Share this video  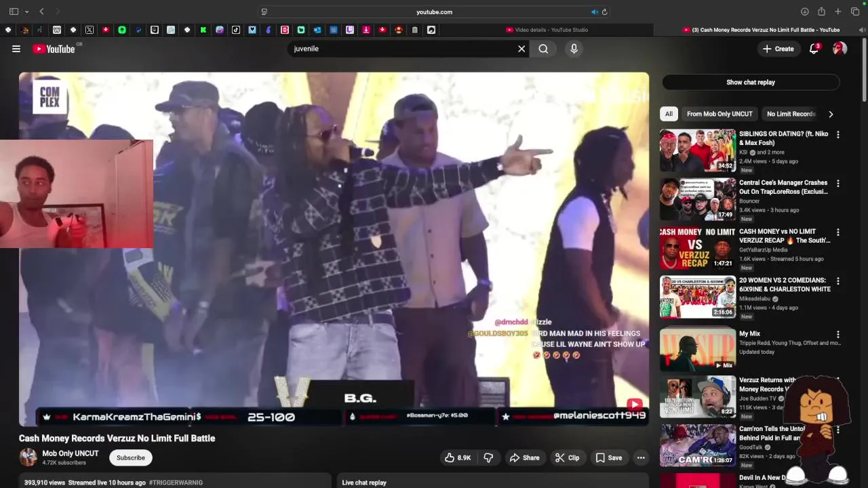(x=524, y=457)
